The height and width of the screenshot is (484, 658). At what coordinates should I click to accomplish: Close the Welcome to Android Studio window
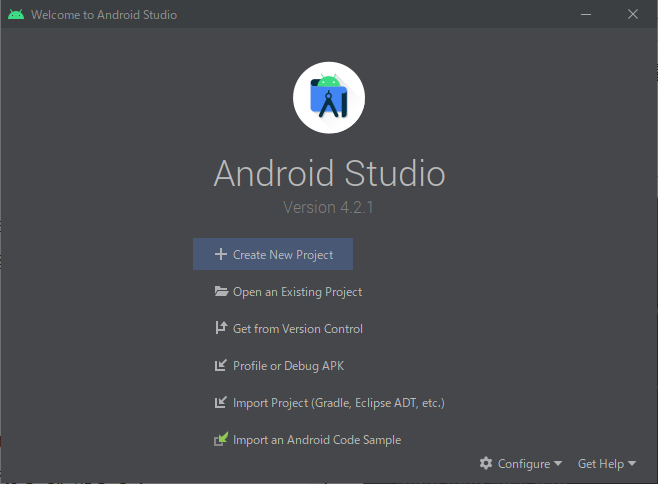[x=633, y=14]
